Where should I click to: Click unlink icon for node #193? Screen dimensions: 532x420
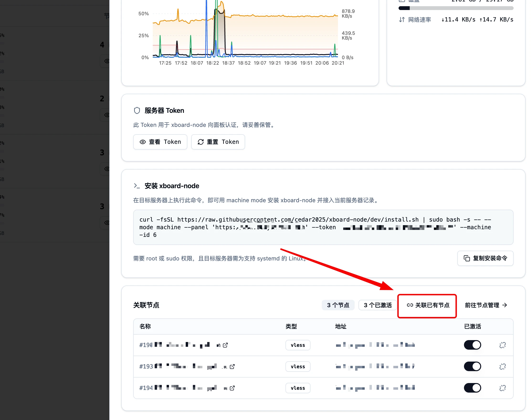[502, 366]
